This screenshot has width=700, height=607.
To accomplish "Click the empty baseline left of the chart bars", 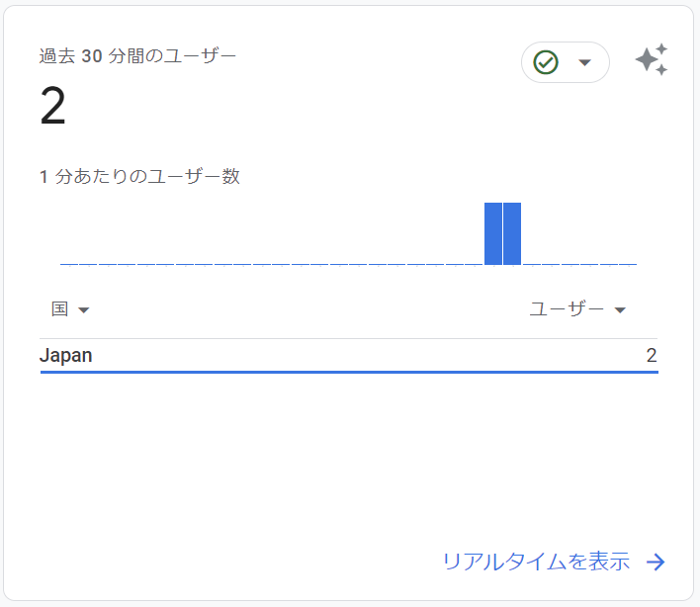I will 272,265.
